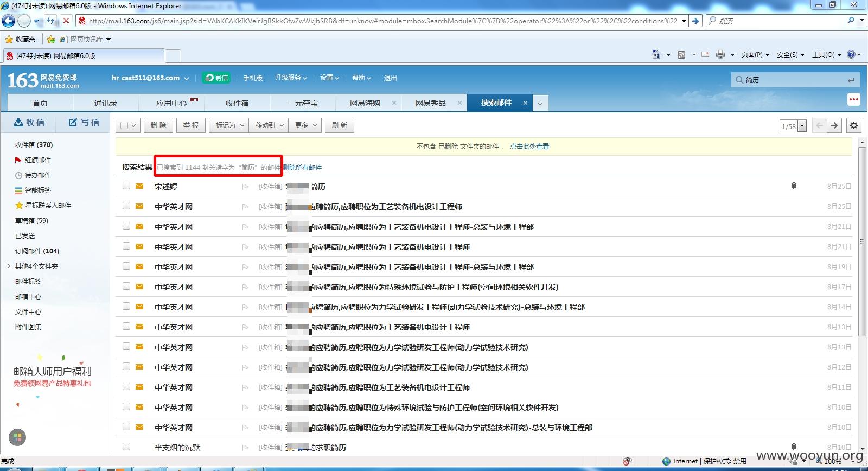Image resolution: width=868 pixels, height=471 pixels.
Task: Close the 网易海购 tab
Action: [x=394, y=103]
